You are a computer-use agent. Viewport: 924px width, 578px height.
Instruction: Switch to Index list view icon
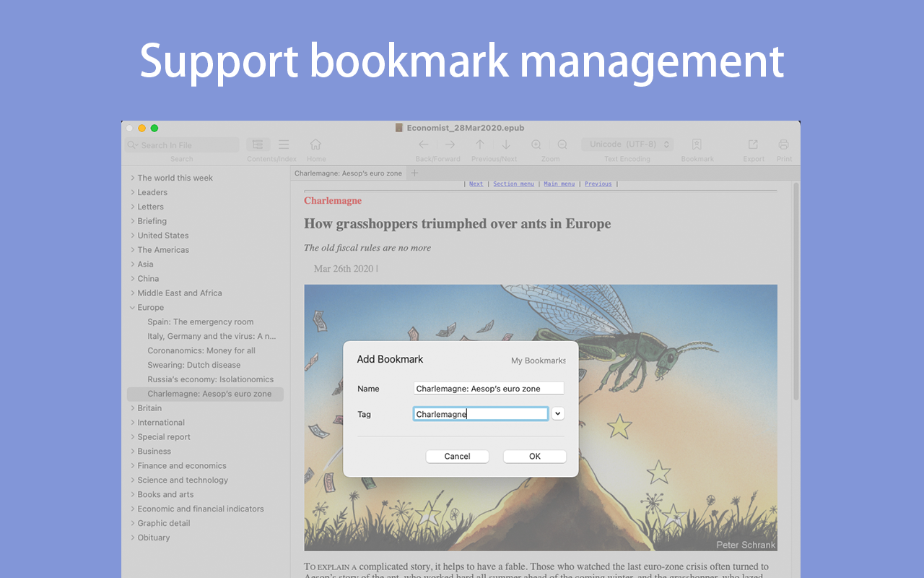[x=284, y=144]
